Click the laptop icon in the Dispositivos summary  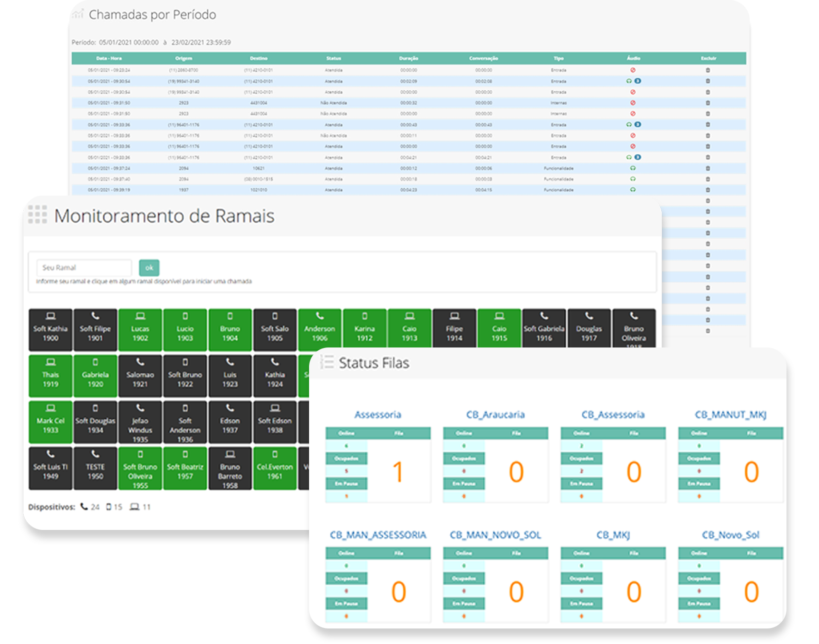[134, 507]
